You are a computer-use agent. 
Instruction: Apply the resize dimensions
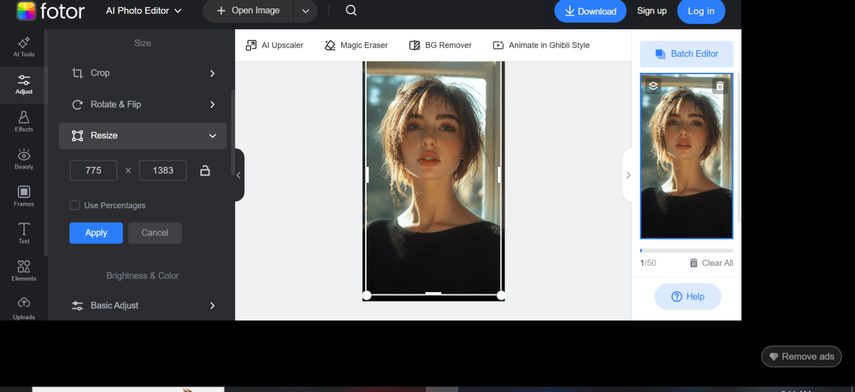(x=96, y=233)
